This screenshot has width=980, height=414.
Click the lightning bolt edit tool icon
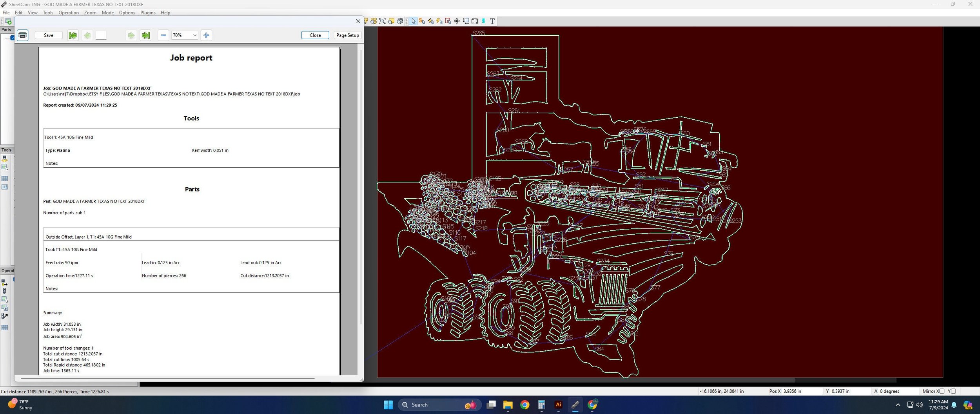pos(439,21)
